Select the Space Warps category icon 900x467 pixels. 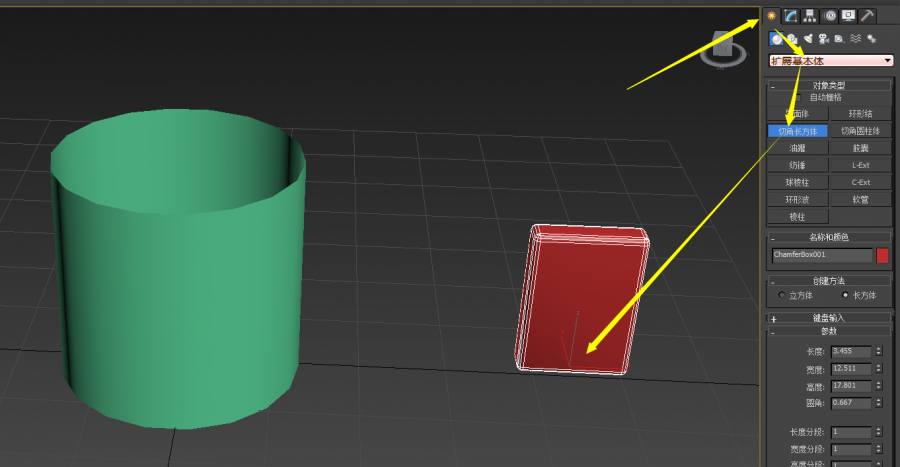(855, 39)
